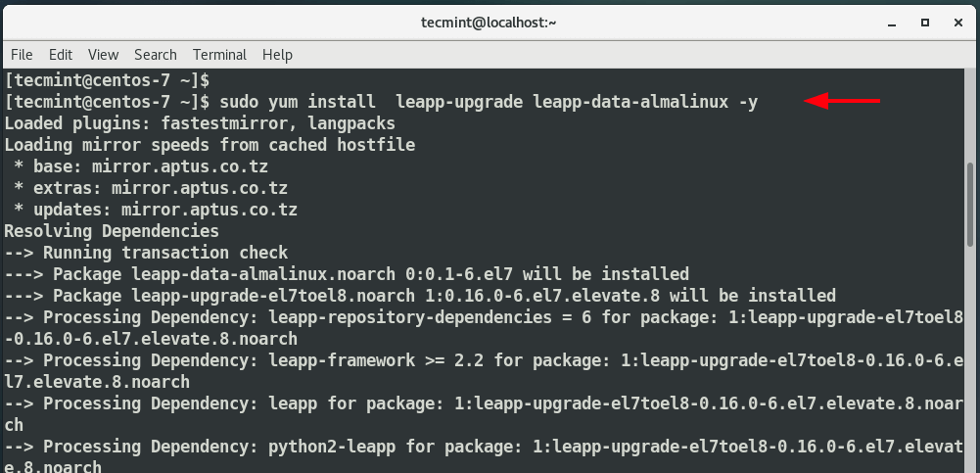This screenshot has height=473, width=980.
Task: Click the word sudo in the command
Action: [239, 101]
